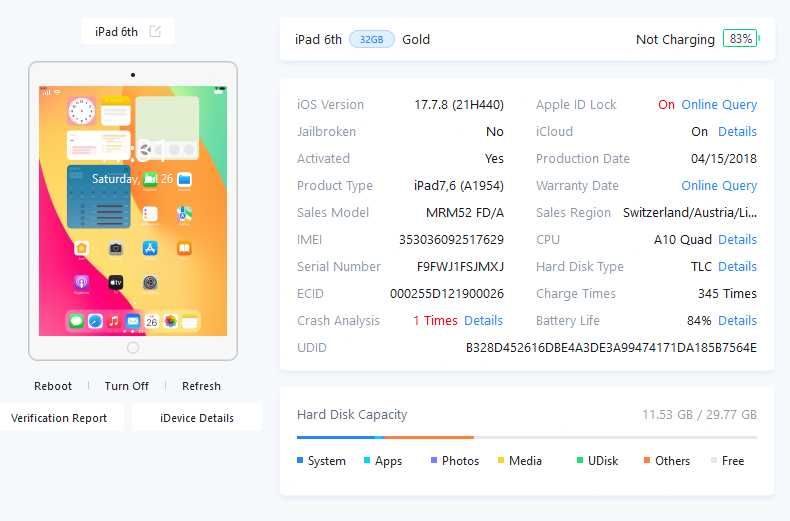Select the iOS version 17.7.8 (21H440) value

[459, 105]
